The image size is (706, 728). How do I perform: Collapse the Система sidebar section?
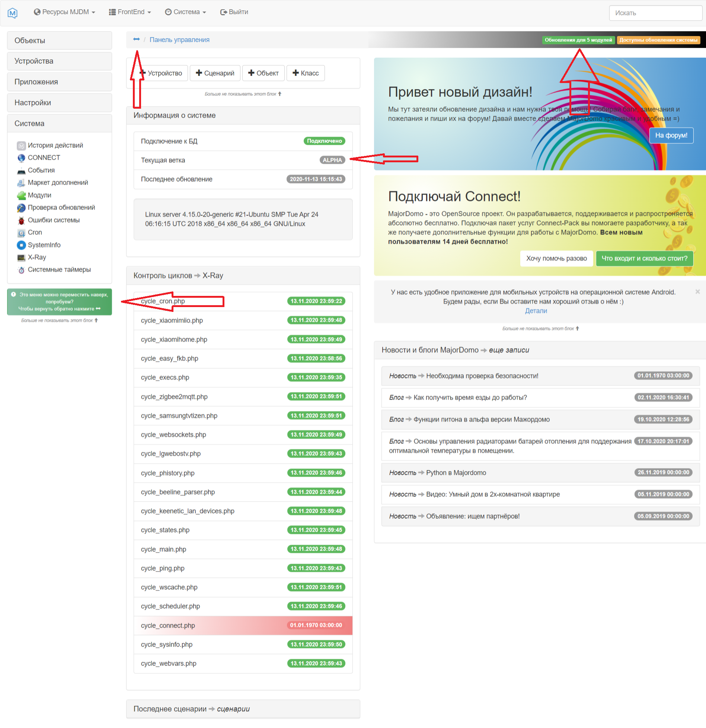click(60, 124)
